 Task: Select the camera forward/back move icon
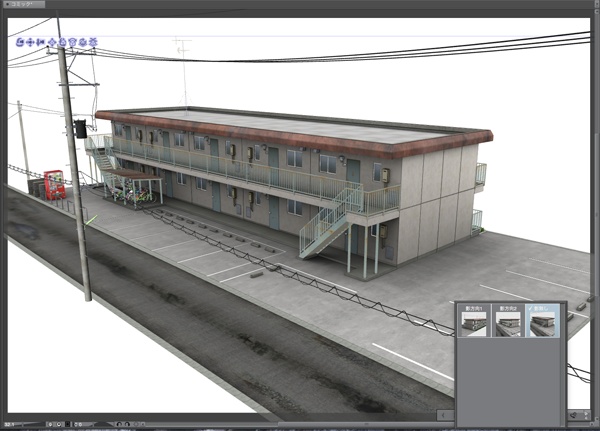point(41,42)
